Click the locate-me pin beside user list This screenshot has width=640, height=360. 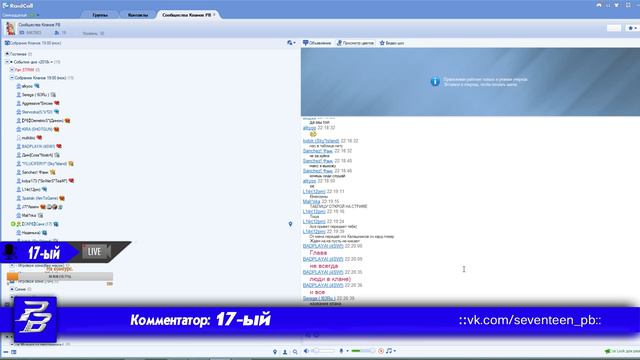291,224
